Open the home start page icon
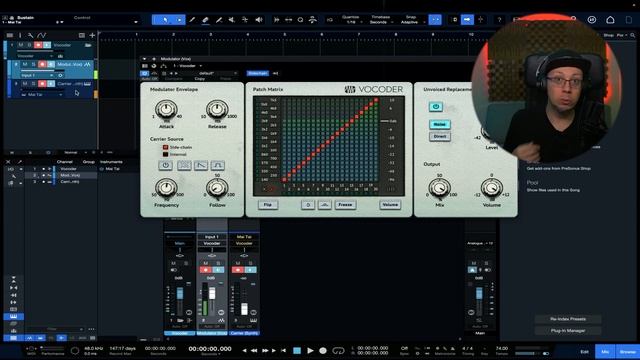 [x=610, y=20]
